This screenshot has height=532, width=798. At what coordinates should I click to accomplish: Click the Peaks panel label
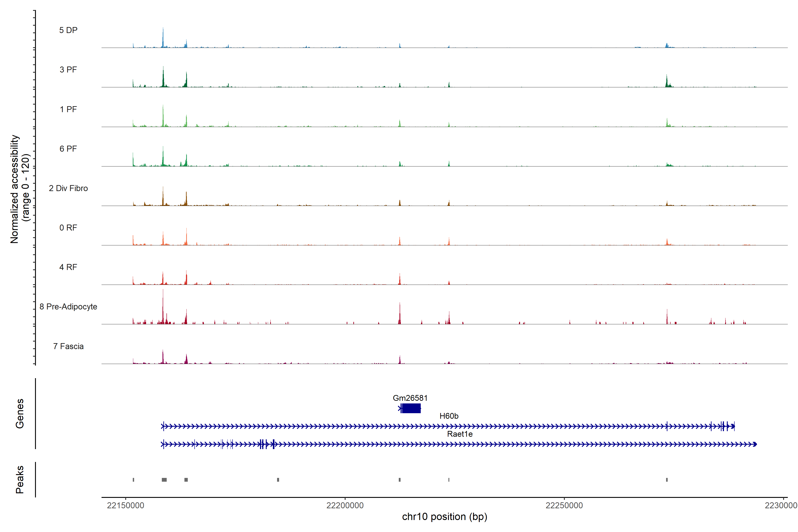coord(20,479)
